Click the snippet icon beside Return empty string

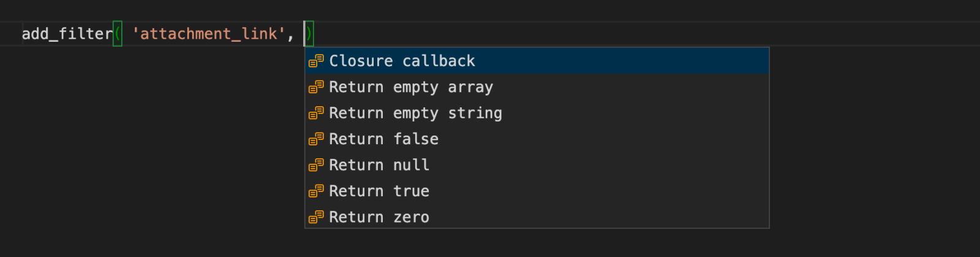pyautogui.click(x=316, y=113)
